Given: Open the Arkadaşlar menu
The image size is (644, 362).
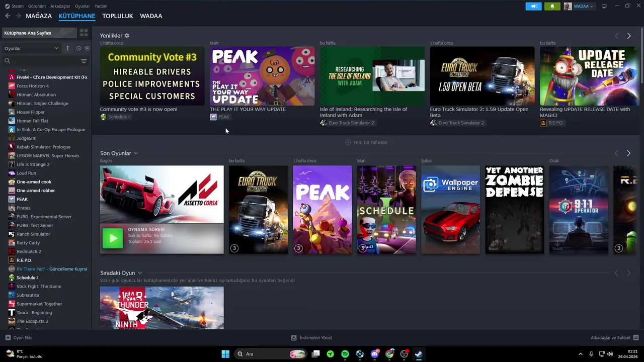Looking at the screenshot, I should (x=60, y=6).
